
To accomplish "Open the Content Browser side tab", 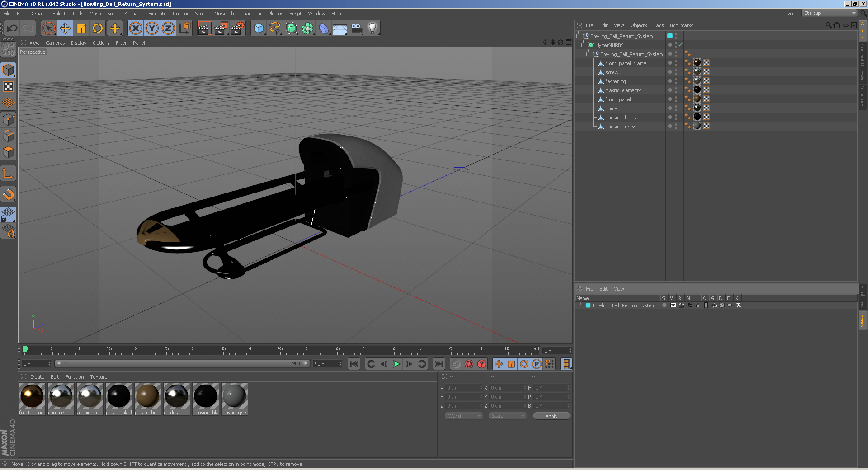I will [863, 62].
